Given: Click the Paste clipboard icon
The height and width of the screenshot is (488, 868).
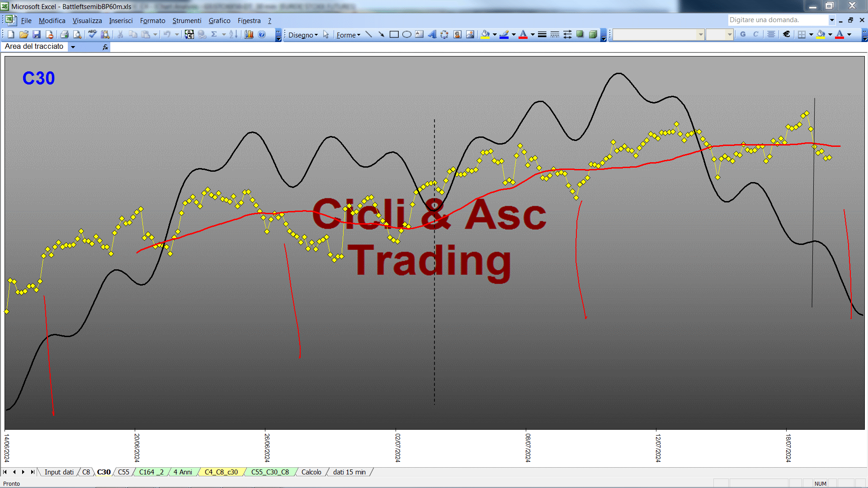Looking at the screenshot, I should point(146,35).
